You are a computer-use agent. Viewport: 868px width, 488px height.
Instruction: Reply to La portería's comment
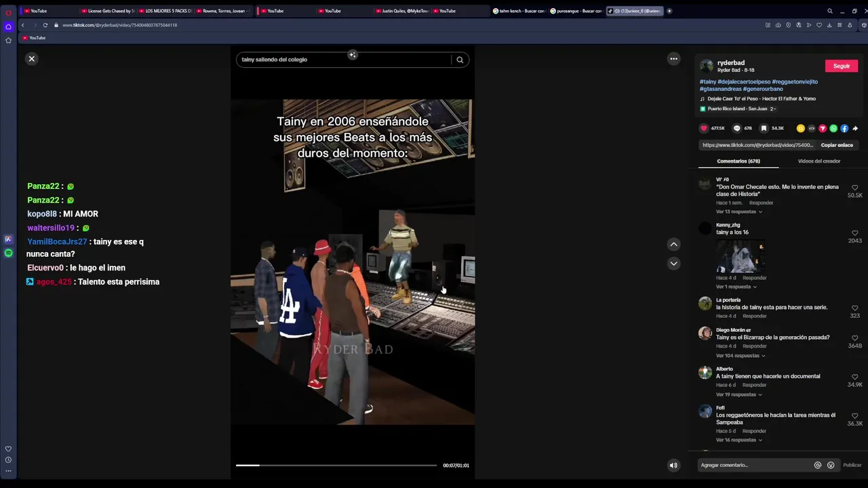(x=754, y=316)
